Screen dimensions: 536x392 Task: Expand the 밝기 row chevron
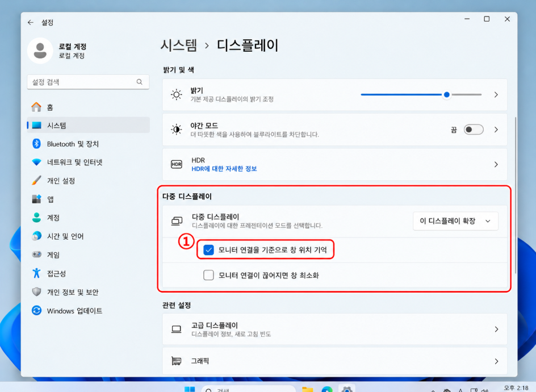coord(496,95)
